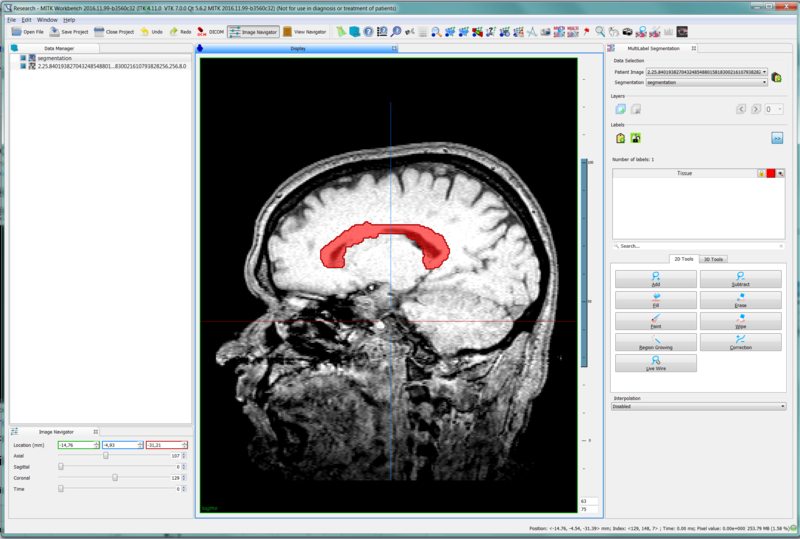
Task: Click the DICOM toolbar icon
Action: tap(210, 32)
